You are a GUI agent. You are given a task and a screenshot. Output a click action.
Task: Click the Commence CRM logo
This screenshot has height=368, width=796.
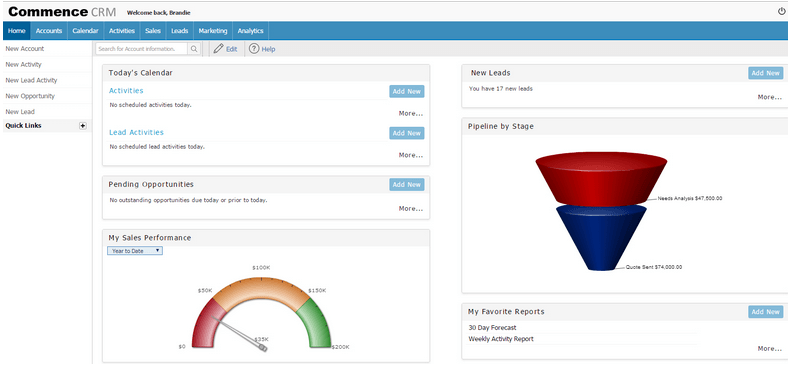click(x=62, y=12)
